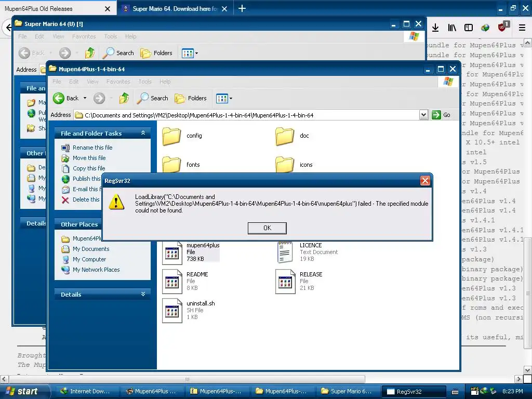Image resolution: width=532 pixels, height=399 pixels.
Task: Open Favorites menu in Mupen64Plus window
Action: click(x=118, y=82)
